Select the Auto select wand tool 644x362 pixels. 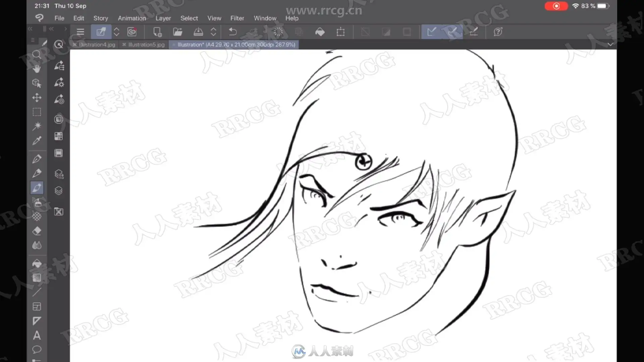point(37,126)
